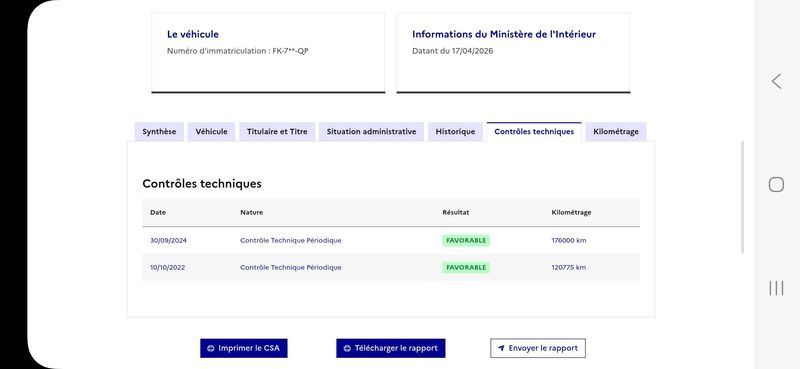Select the Titulaire et Titre tab
Viewport: 800px width, 369px height.
pyautogui.click(x=277, y=132)
